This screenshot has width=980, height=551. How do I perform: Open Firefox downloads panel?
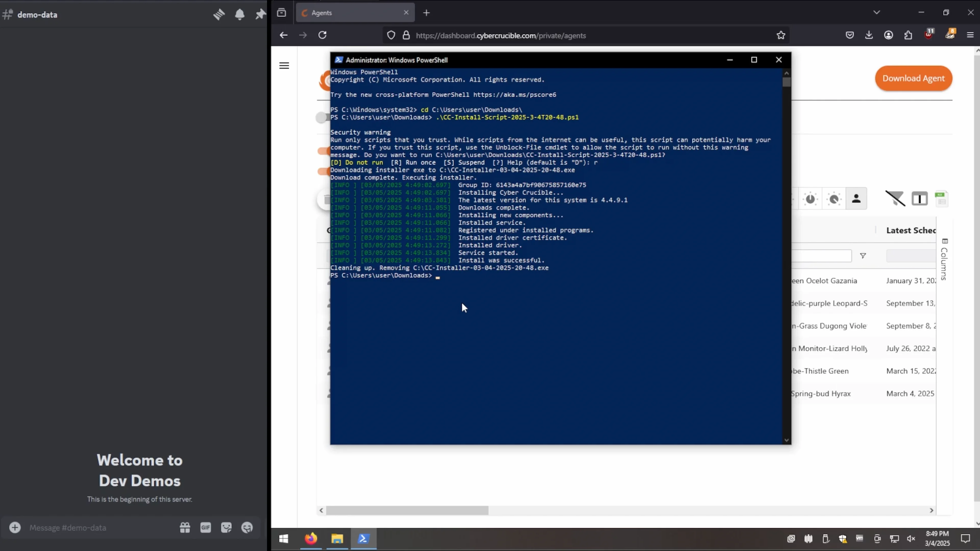tap(869, 35)
